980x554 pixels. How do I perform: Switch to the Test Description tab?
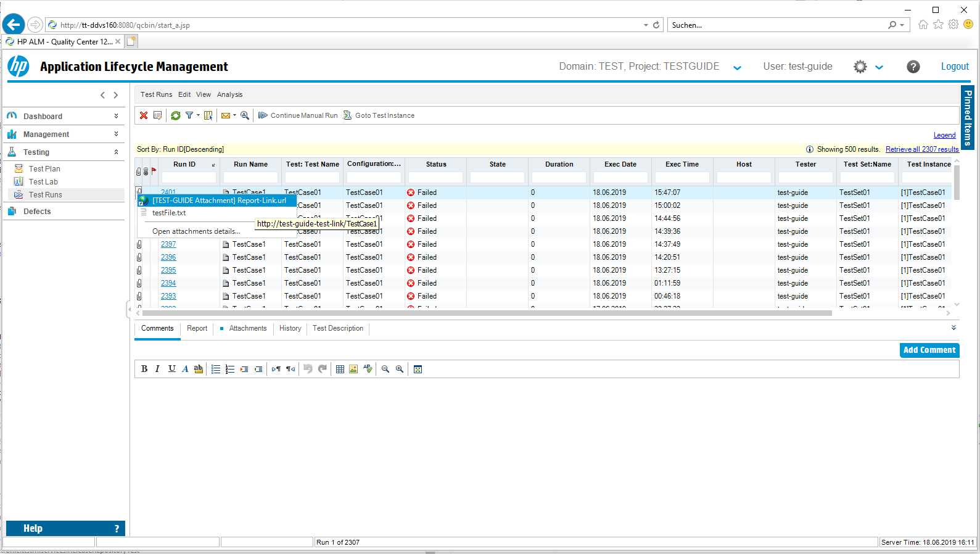click(x=338, y=328)
